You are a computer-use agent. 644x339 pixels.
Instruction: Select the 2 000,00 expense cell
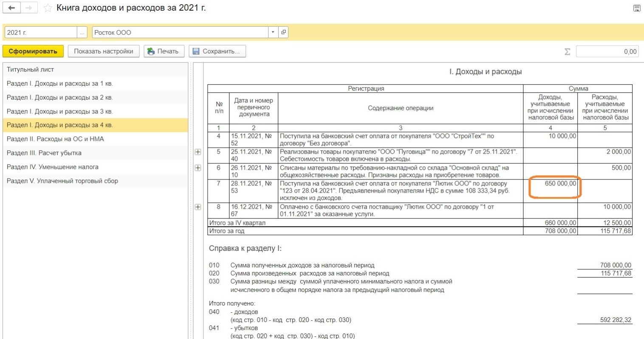pyautogui.click(x=605, y=156)
